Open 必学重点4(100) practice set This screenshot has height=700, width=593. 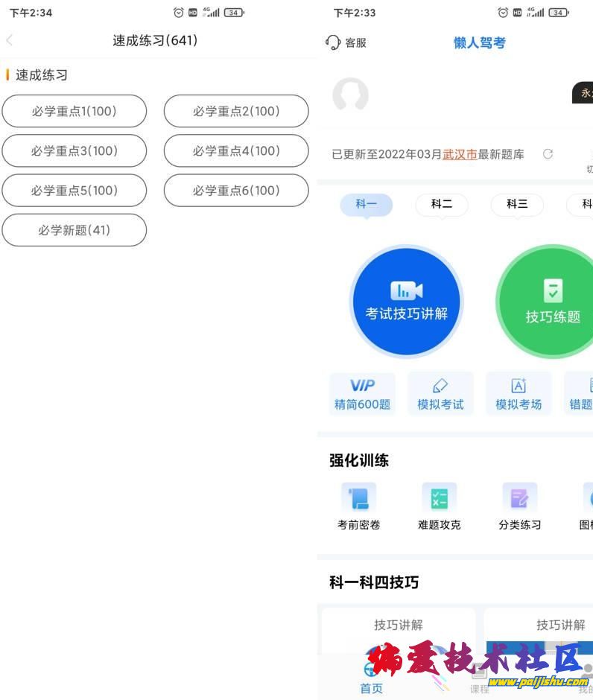pyautogui.click(x=236, y=151)
